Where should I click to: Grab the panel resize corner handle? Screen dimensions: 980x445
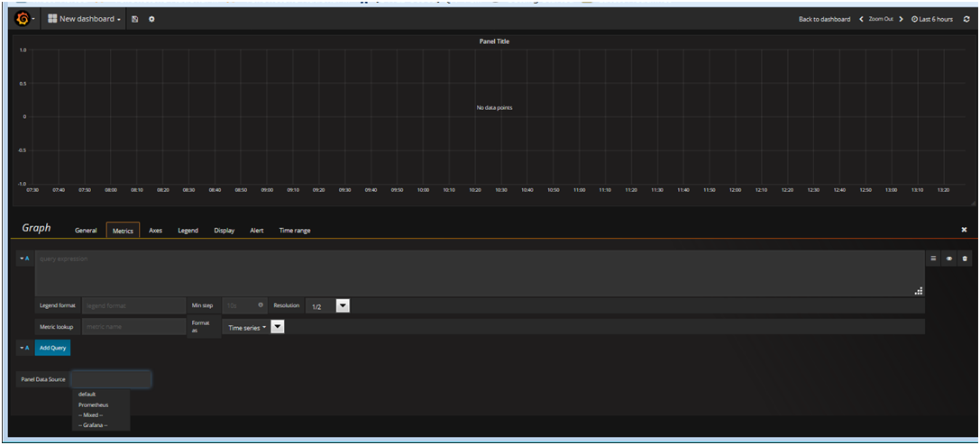971,204
